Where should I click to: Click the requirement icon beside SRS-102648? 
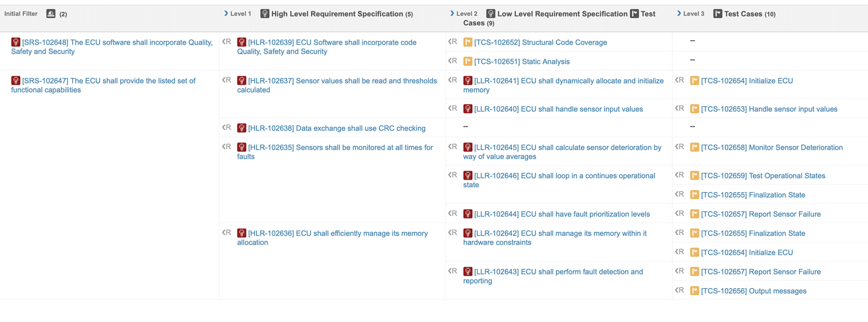[16, 42]
